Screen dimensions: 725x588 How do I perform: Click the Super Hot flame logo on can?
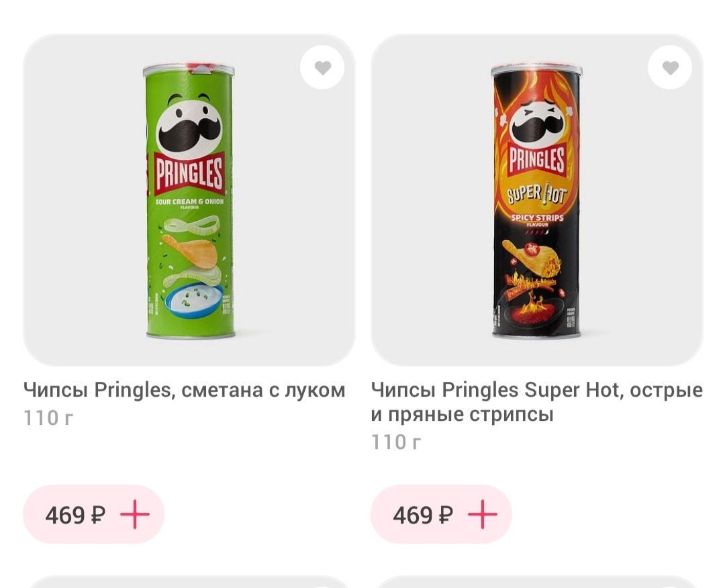(x=537, y=193)
